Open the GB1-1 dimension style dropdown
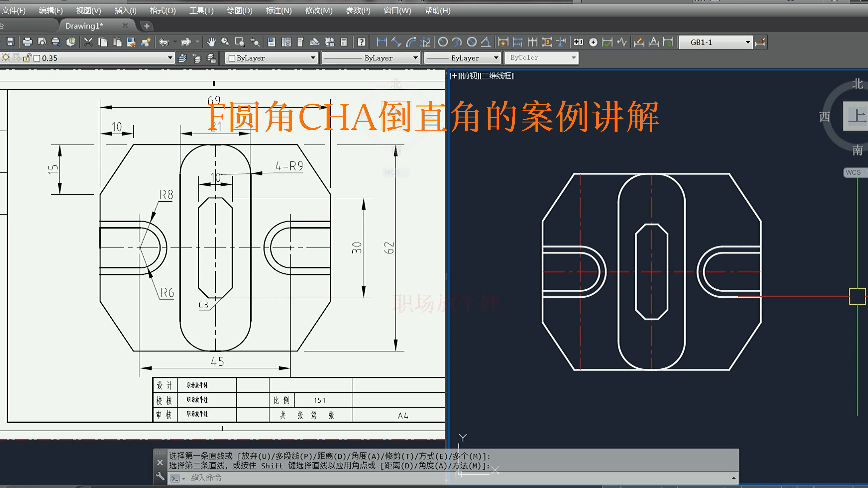868x488 pixels. point(748,42)
